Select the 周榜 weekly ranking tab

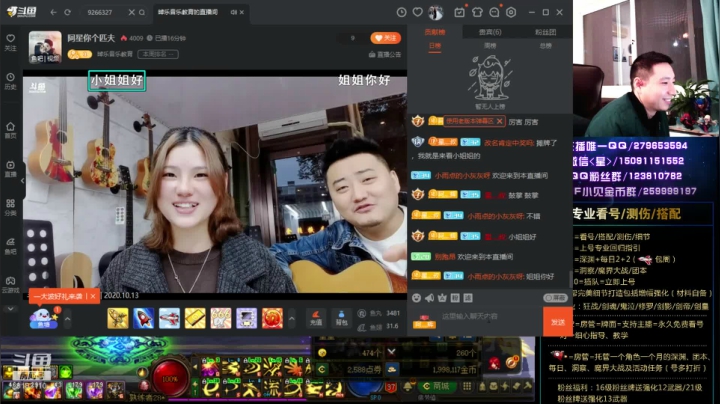(x=490, y=45)
